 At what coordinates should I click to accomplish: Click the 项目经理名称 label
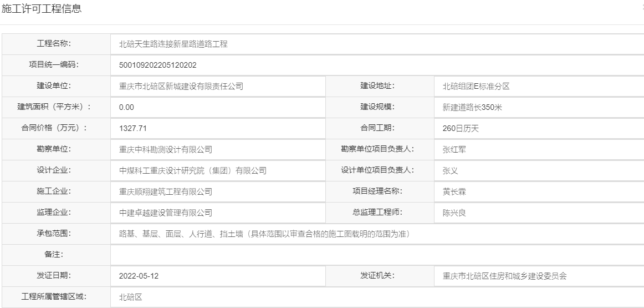pos(377,191)
